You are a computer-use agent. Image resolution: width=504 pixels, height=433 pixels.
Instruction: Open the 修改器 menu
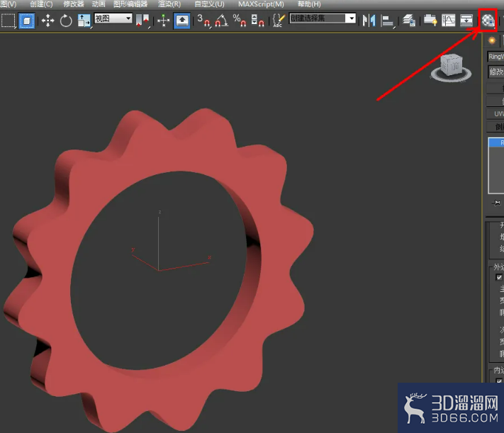(x=74, y=4)
